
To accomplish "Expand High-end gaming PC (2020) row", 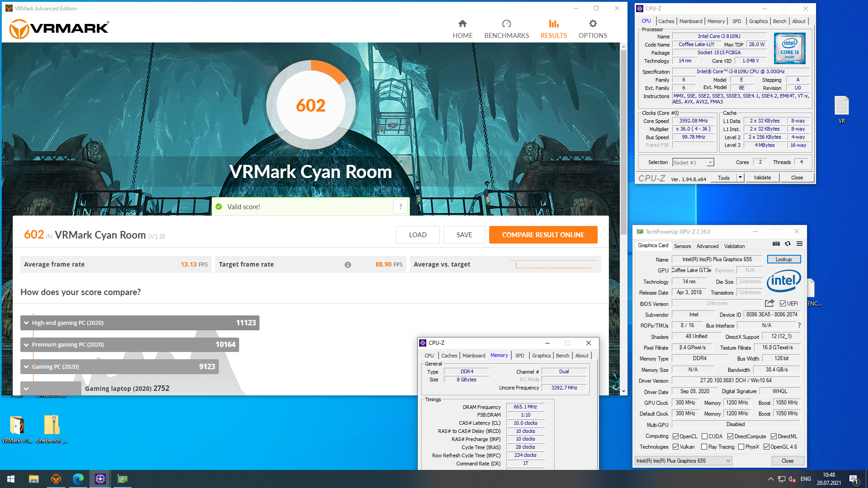I will [140, 323].
